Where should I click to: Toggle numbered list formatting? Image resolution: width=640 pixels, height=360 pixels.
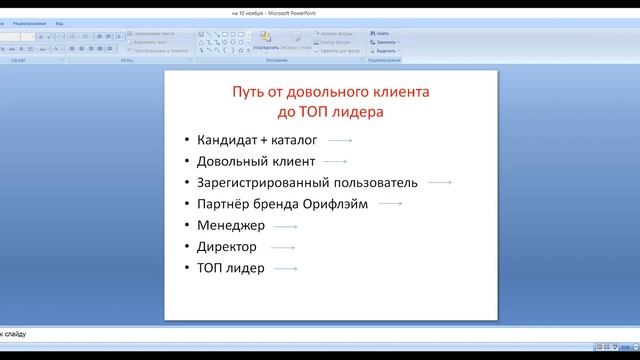click(86, 37)
